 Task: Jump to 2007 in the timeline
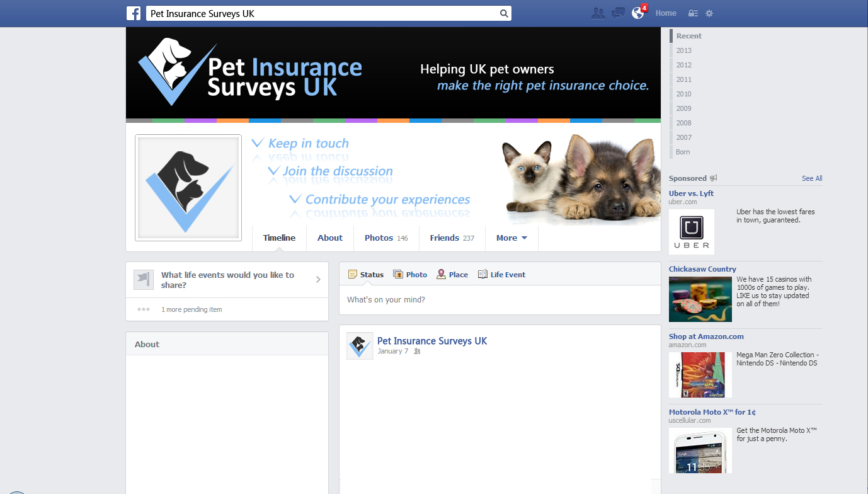point(684,137)
